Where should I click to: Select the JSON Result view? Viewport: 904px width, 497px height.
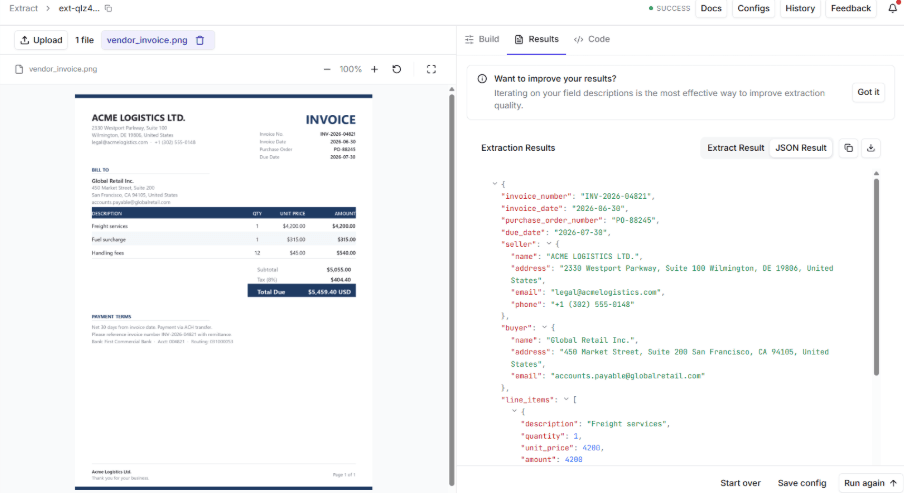click(x=800, y=148)
